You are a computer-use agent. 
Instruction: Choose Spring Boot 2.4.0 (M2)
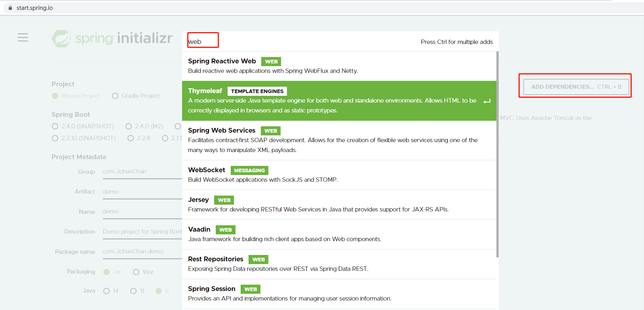[129, 126]
